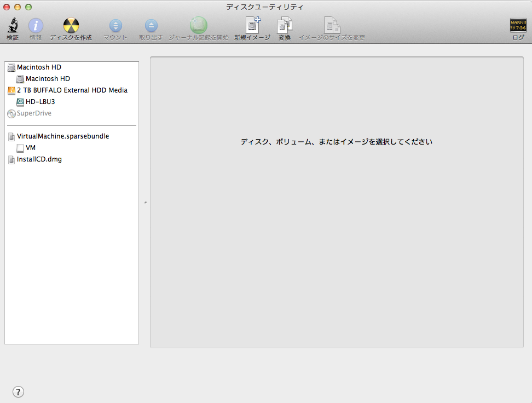Open the 情報 info toolbar icon
The image size is (532, 403).
tap(36, 26)
